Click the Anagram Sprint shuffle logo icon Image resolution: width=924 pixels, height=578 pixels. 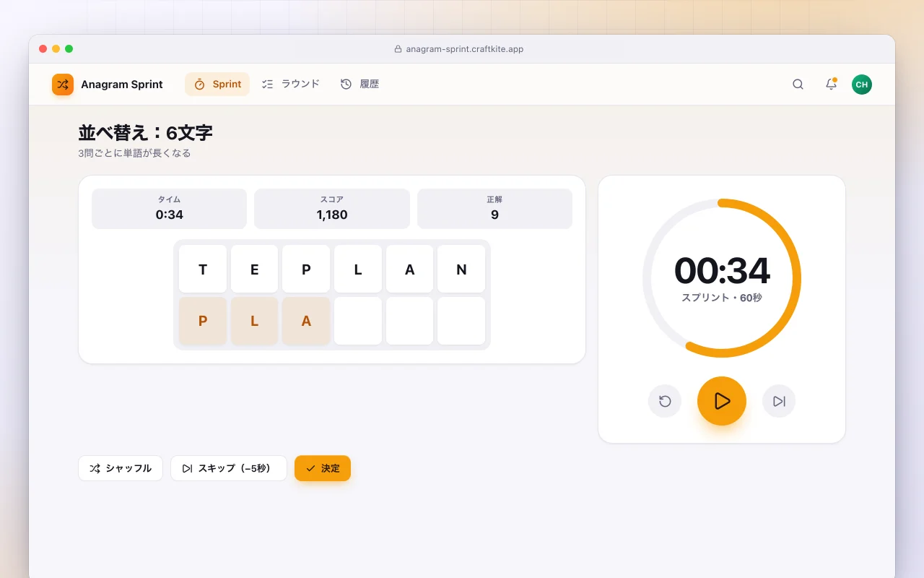[63, 85]
